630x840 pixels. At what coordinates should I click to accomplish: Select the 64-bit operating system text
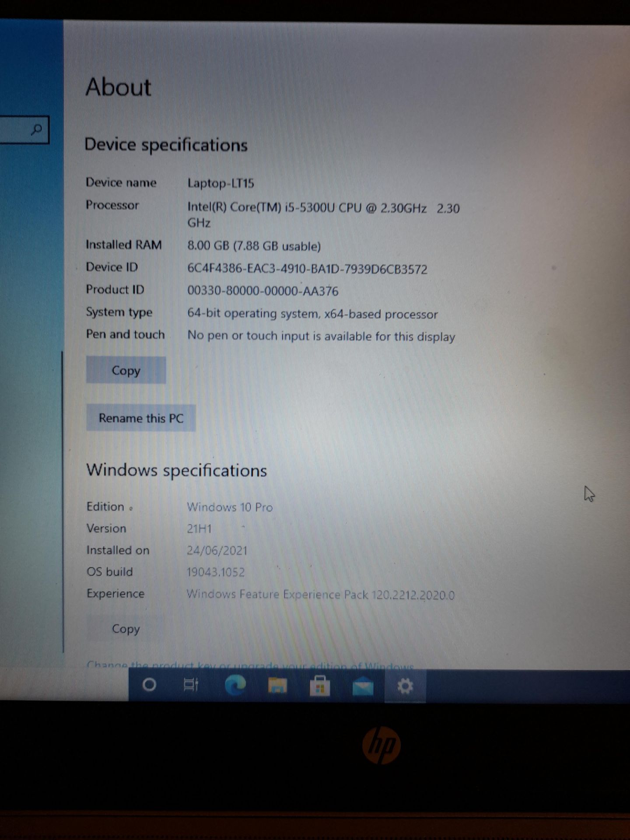tap(312, 314)
